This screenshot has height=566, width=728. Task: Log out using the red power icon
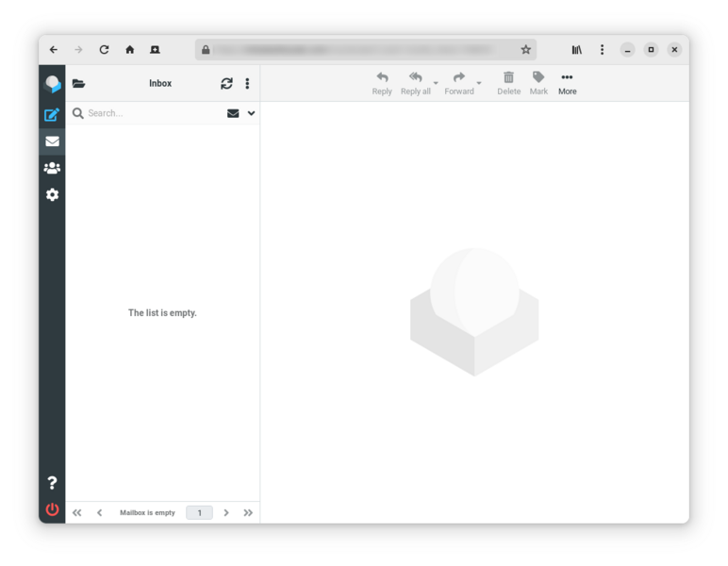[52, 509]
